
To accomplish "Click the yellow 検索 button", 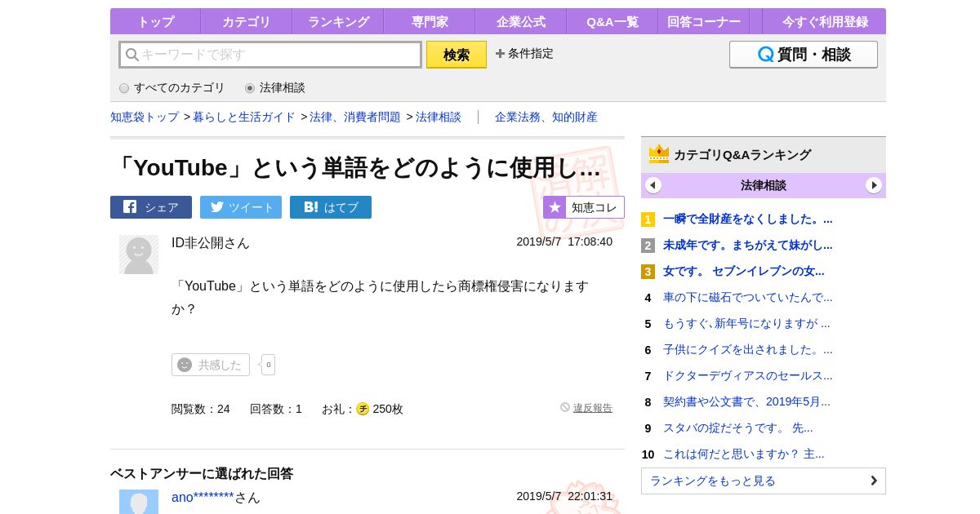I will coord(457,55).
